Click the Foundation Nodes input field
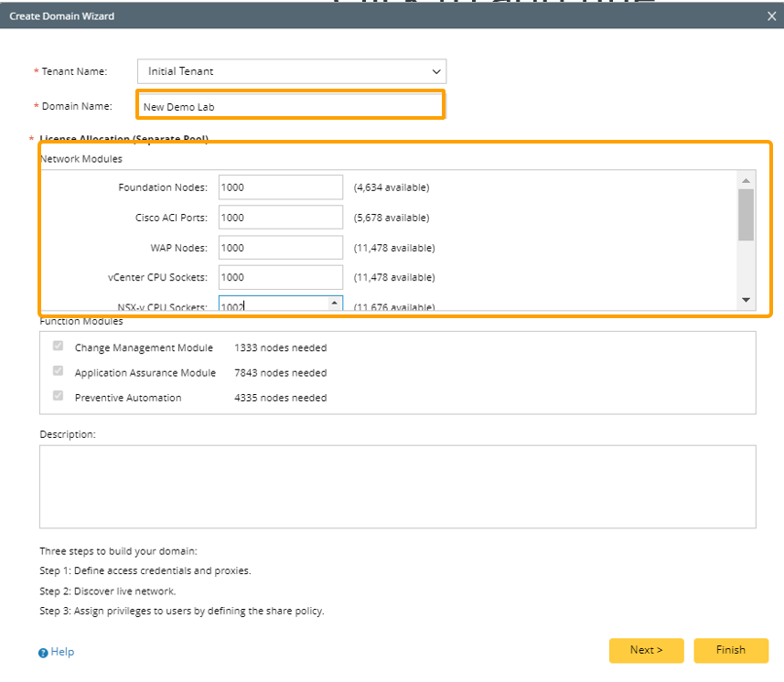 [x=280, y=187]
